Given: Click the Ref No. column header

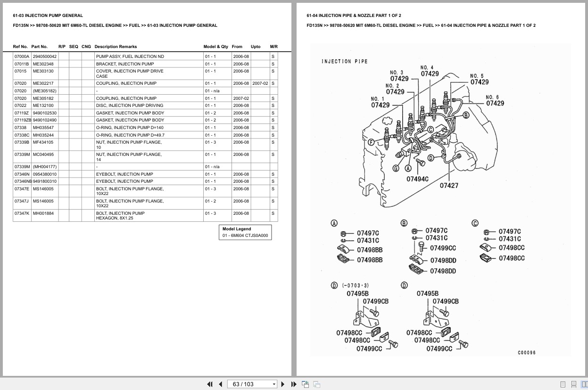Looking at the screenshot, I should click(20, 47).
